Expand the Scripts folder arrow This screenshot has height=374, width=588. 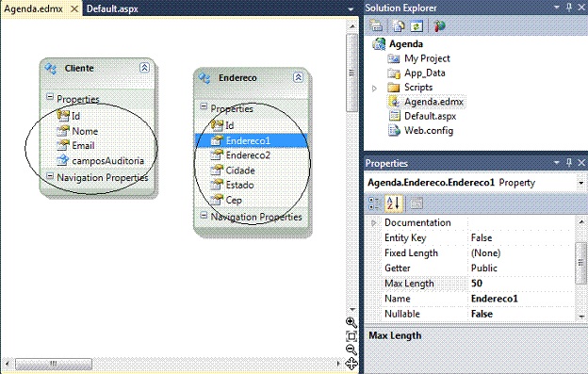(374, 89)
